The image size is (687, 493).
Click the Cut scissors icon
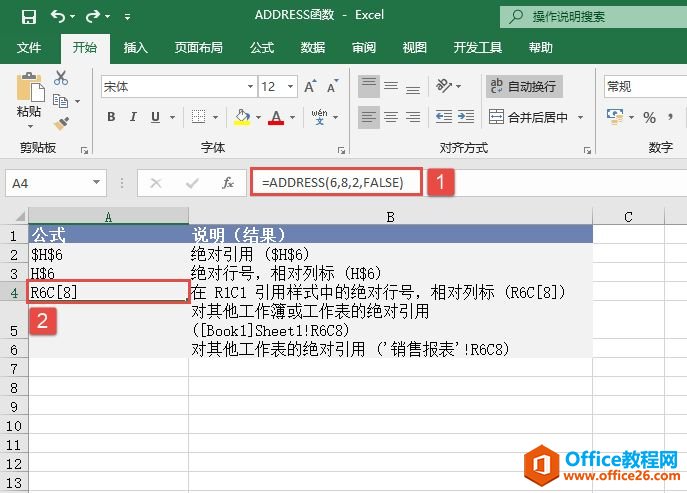coord(61,78)
